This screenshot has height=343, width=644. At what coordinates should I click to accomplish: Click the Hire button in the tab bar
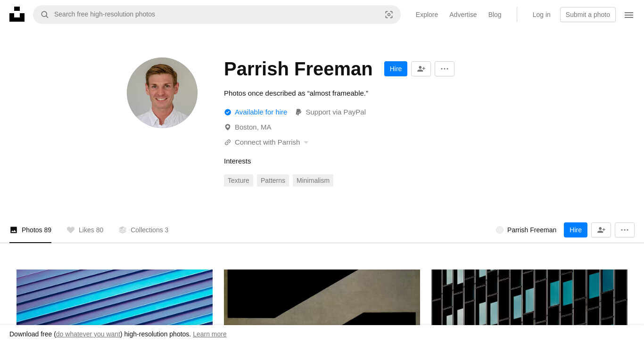point(576,230)
